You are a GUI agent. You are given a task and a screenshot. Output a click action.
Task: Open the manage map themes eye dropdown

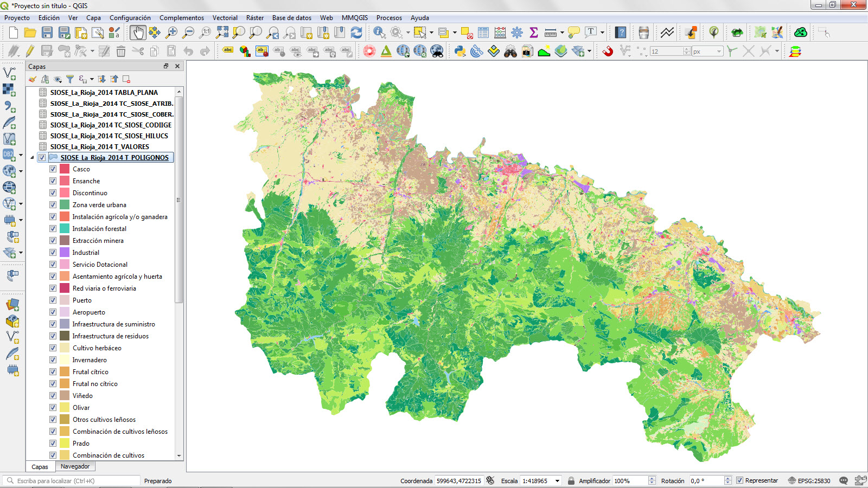(58, 79)
